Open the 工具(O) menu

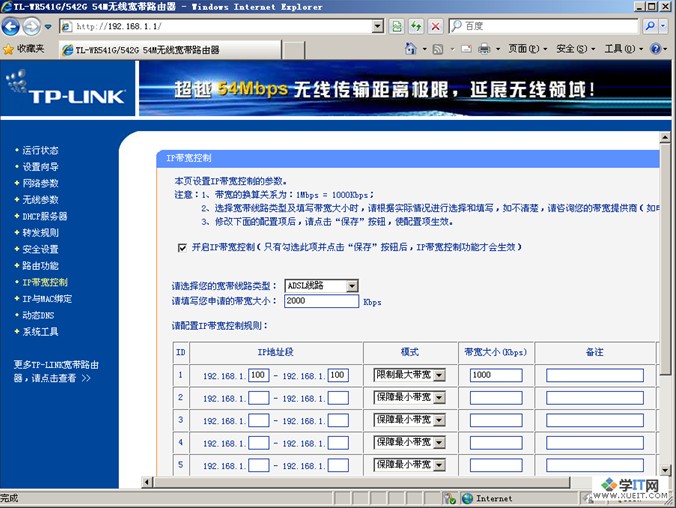pos(623,49)
